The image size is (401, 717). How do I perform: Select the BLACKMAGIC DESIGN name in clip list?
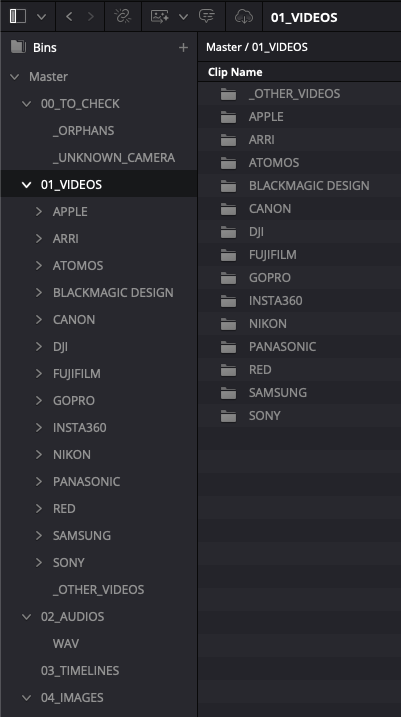click(309, 186)
